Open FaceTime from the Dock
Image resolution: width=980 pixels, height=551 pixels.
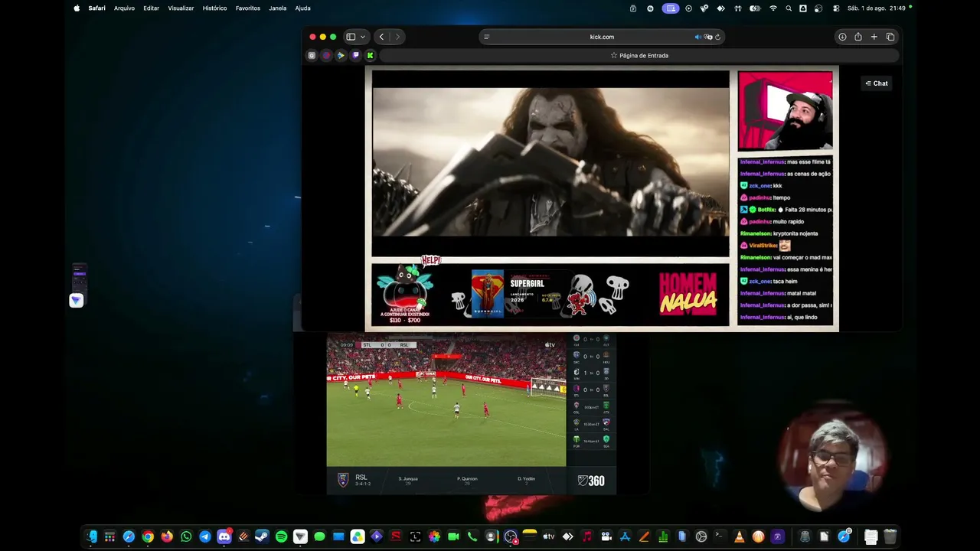pos(453,536)
